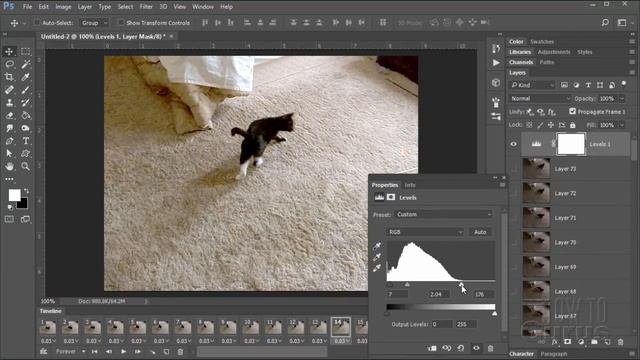Image resolution: width=640 pixels, height=360 pixels.
Task: Select the Pen tool
Action: 9,141
